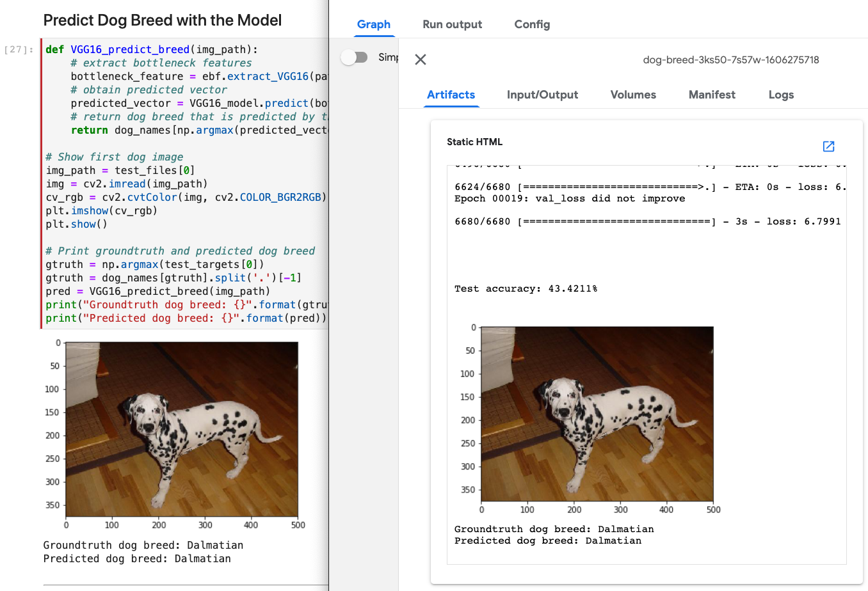Click the img = cv2.imread(img_path) line
The width and height of the screenshot is (868, 591).
click(x=127, y=184)
